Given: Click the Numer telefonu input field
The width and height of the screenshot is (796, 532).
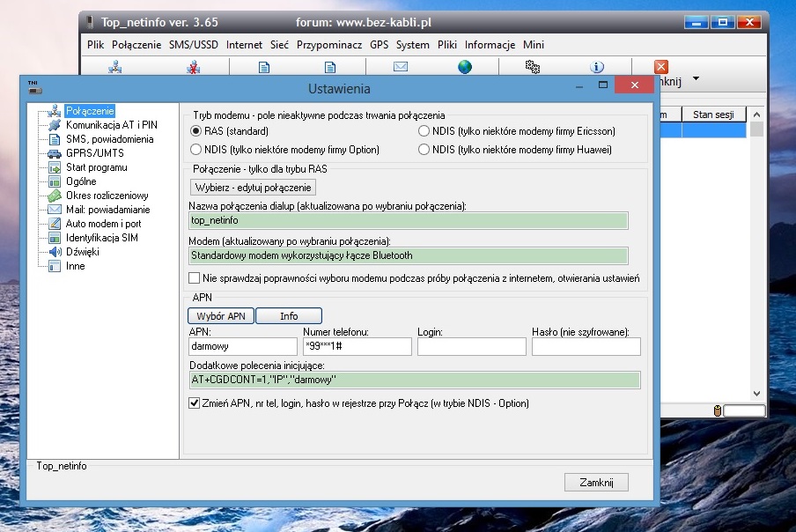Looking at the screenshot, I should coord(357,347).
